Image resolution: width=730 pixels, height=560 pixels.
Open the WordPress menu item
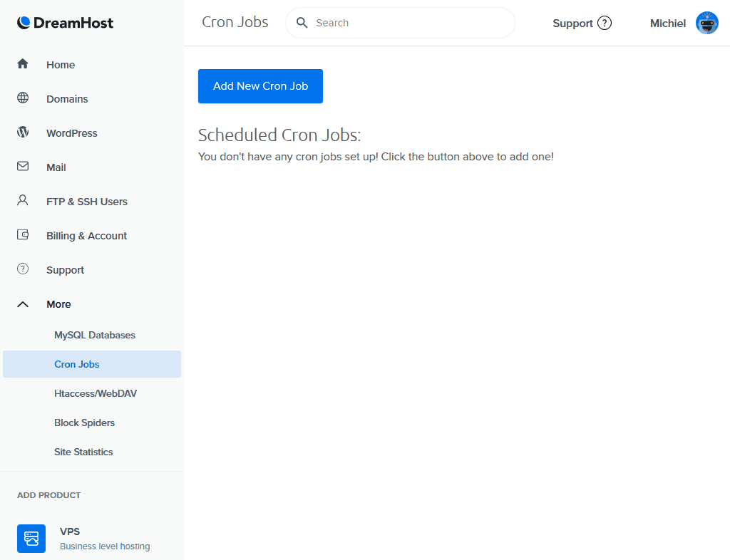(x=72, y=133)
